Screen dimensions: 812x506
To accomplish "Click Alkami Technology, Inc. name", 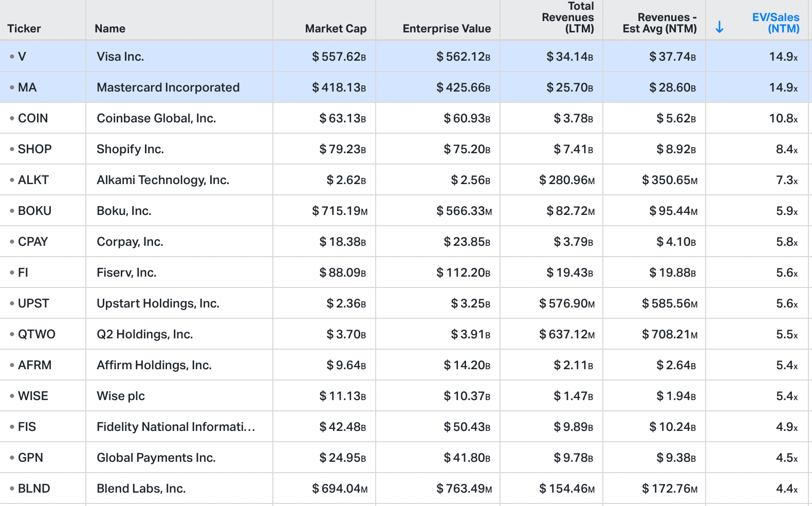I will 163,180.
